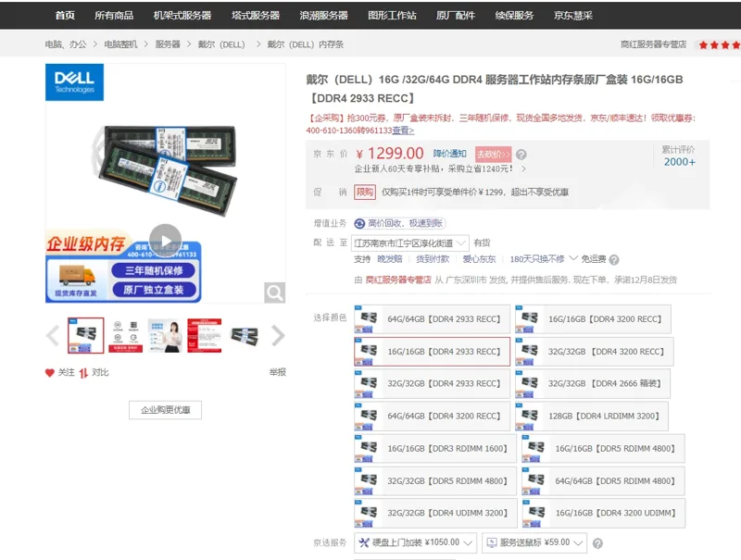Viewport: 741px width, 560px height.
Task: Show previous product thumbnails with left arrow
Action: 53,336
